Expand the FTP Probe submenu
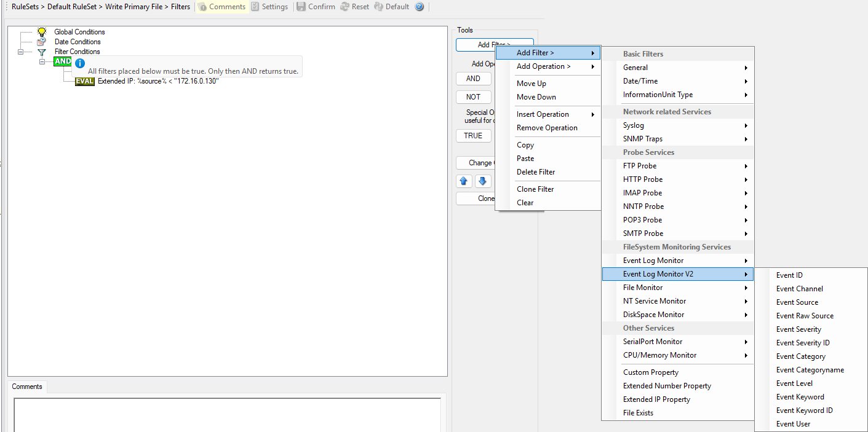The image size is (868, 432). pos(678,166)
